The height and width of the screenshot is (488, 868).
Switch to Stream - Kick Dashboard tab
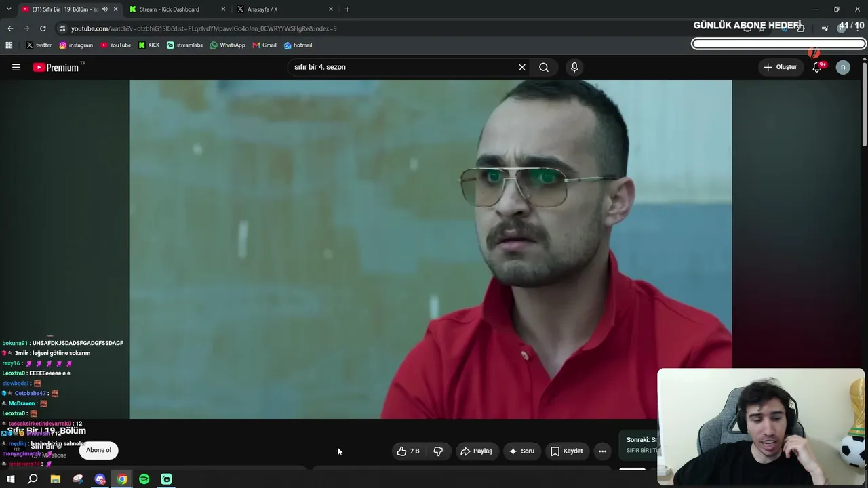pos(176,9)
